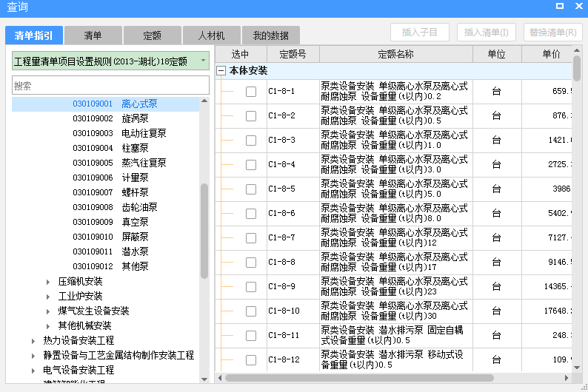The height and width of the screenshot is (392, 588).
Task: Check the box for C1-8-7
Action: [x=251, y=238]
